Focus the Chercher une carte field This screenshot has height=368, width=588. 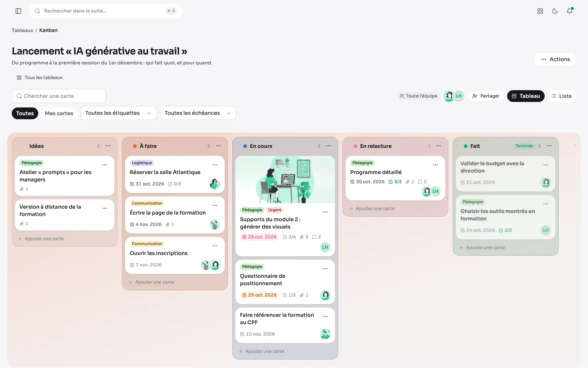[59, 96]
